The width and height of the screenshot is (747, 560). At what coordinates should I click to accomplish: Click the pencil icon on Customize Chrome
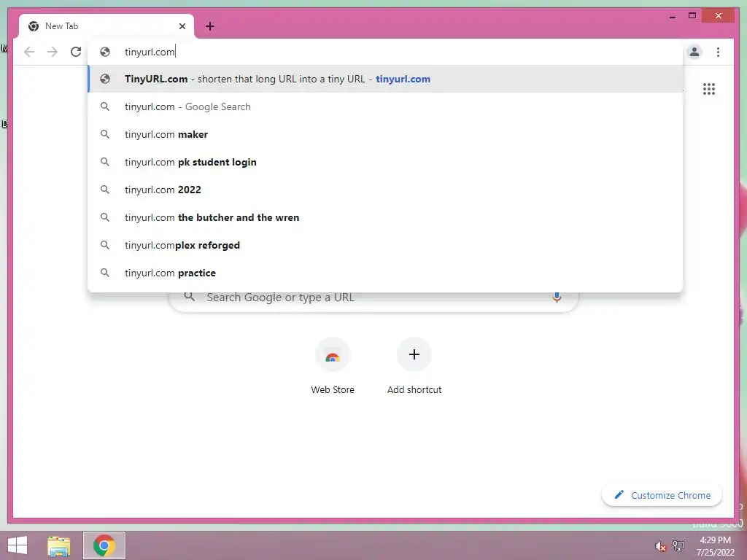619,495
